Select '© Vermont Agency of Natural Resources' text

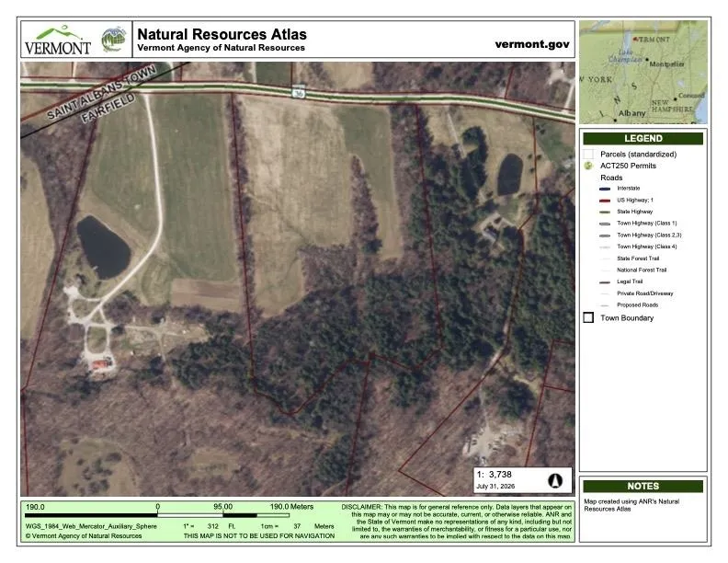point(84,536)
